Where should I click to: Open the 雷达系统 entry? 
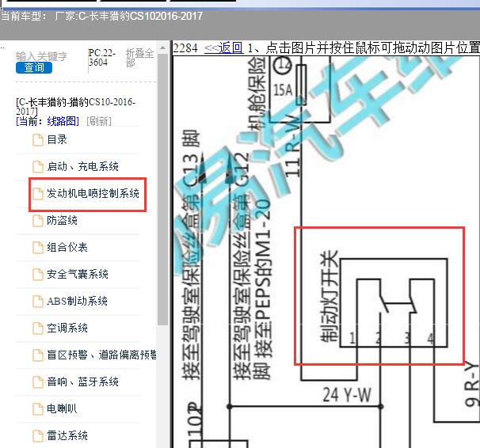click(67, 436)
